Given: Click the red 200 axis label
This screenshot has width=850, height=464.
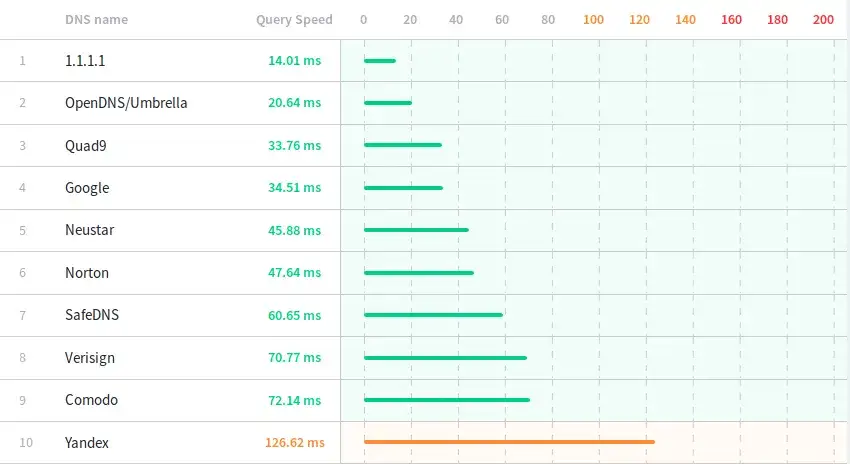Looking at the screenshot, I should 823,20.
